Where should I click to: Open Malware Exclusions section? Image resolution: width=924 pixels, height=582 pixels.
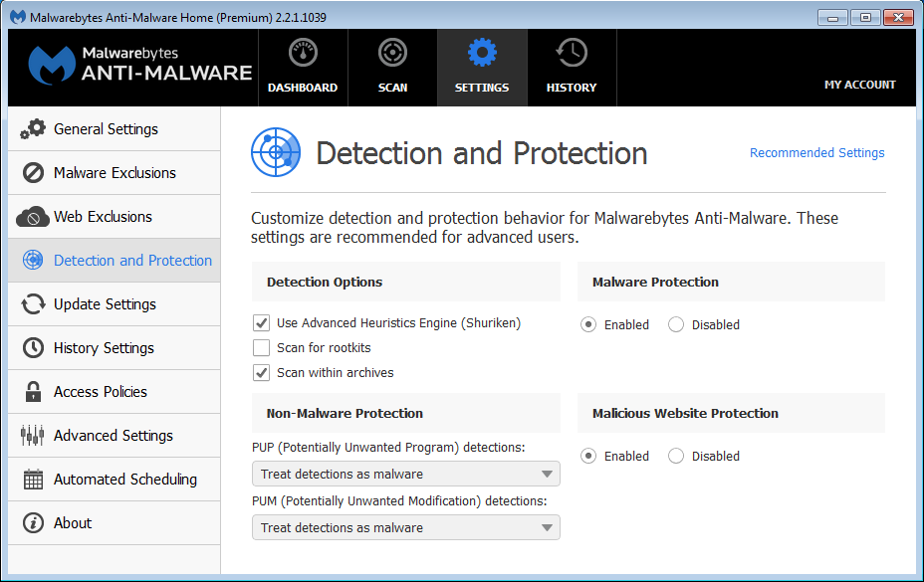(115, 172)
